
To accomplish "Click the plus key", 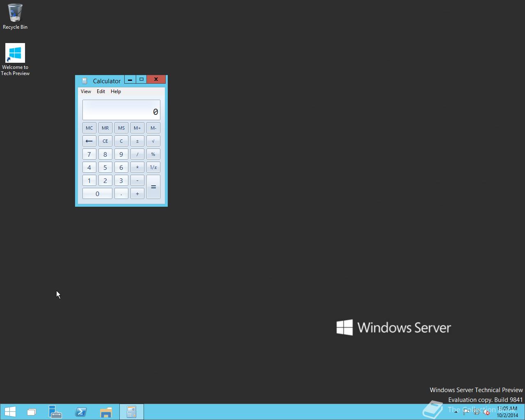I will point(137,194).
